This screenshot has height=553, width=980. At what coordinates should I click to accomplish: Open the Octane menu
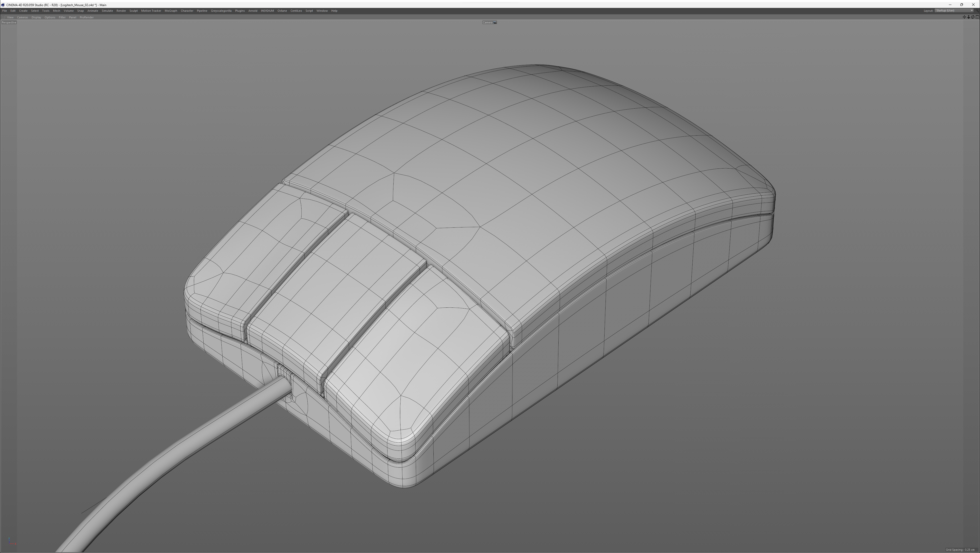click(x=282, y=11)
